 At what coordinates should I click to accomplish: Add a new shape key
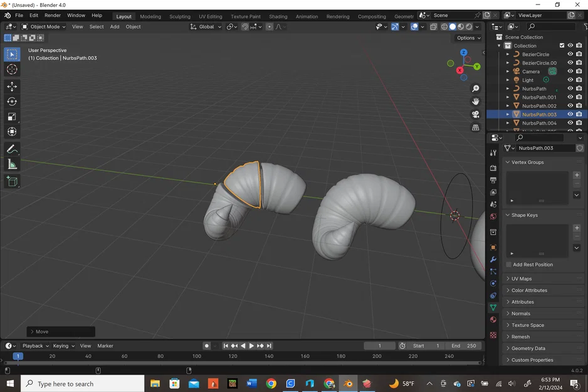click(577, 228)
